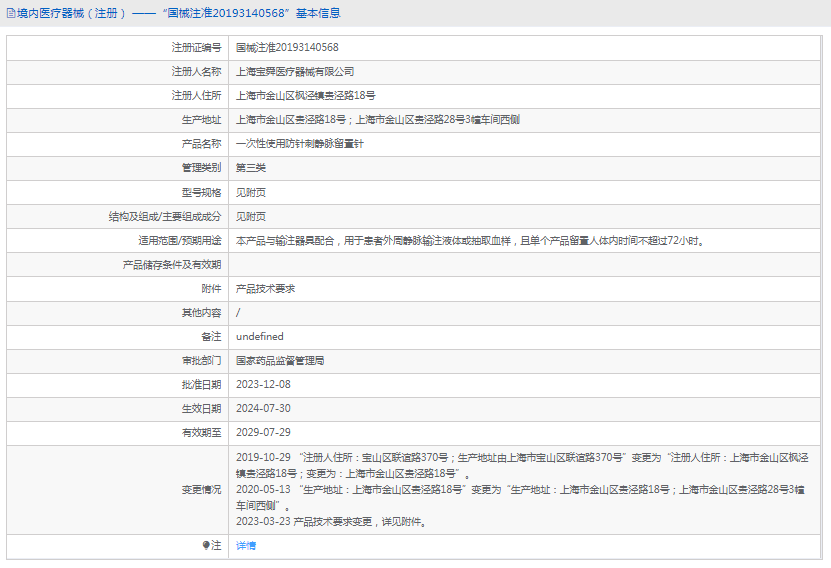Click the 审批部门 label
Image resolution: width=831 pixels, height=568 pixels.
(201, 361)
